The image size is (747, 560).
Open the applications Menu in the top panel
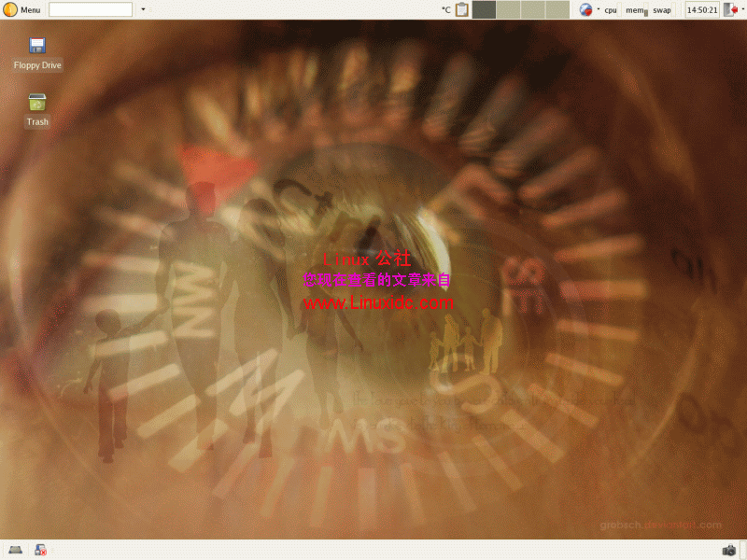coord(21,9)
